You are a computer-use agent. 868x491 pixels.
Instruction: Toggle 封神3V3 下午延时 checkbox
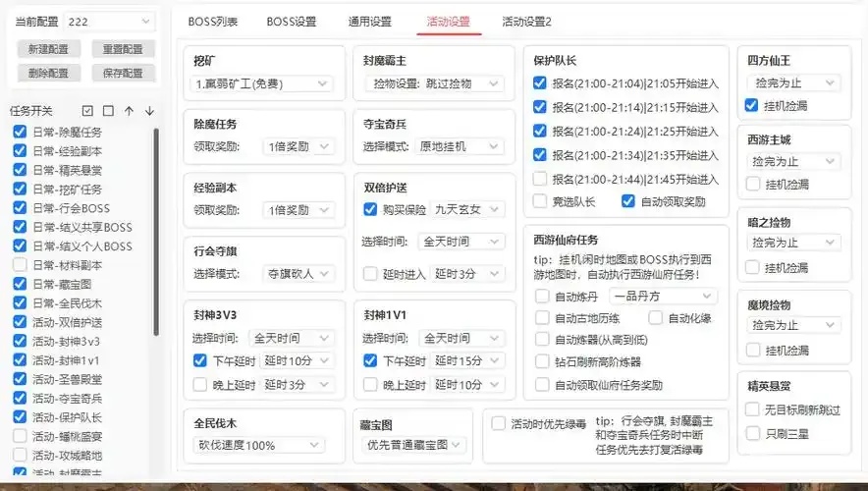tap(200, 361)
